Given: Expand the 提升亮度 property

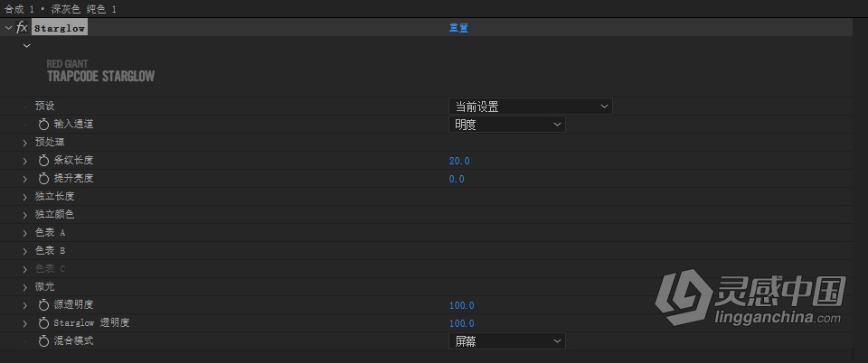Looking at the screenshot, I should point(25,179).
